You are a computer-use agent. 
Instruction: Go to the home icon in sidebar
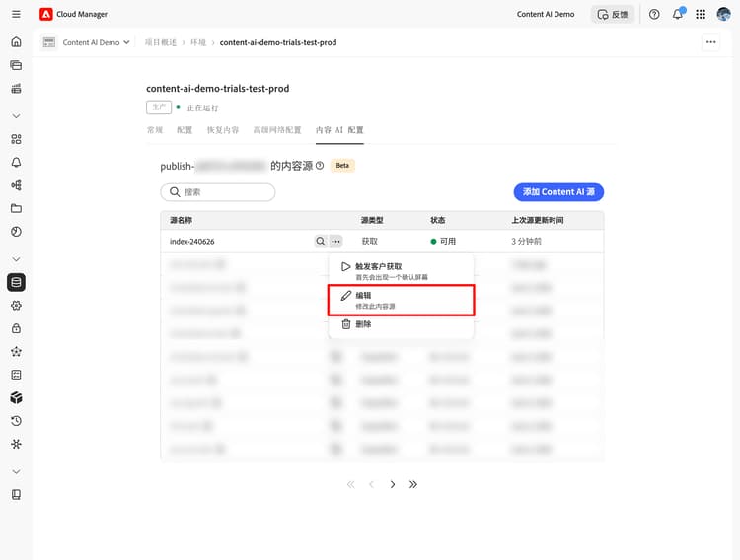(16, 42)
